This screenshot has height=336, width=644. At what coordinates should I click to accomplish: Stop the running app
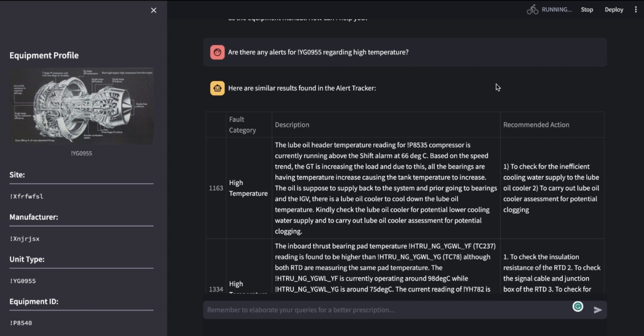[x=587, y=9]
